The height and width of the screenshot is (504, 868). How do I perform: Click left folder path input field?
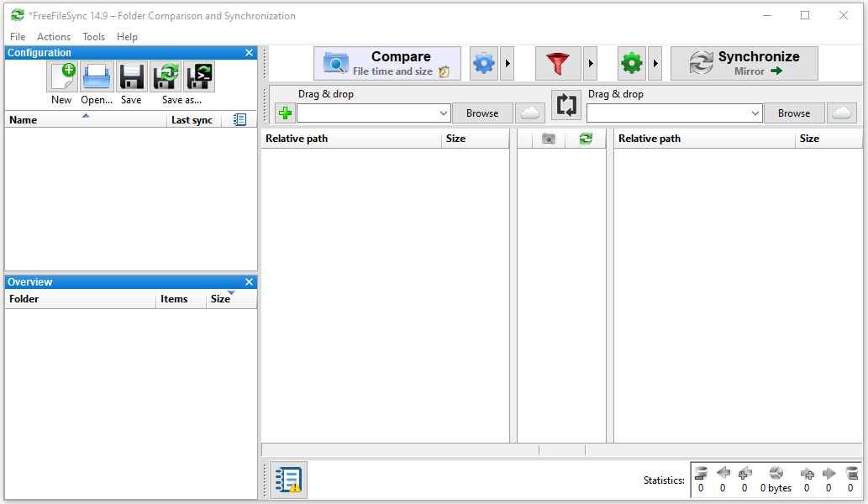click(x=367, y=113)
